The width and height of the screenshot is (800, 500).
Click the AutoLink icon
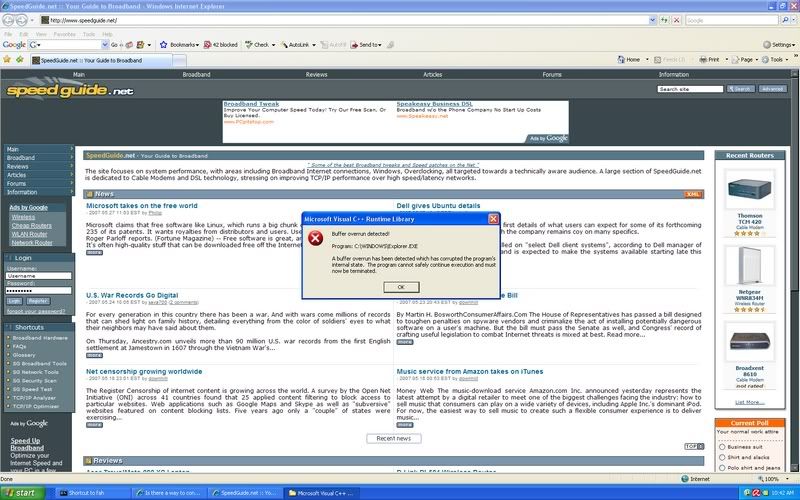coord(284,45)
